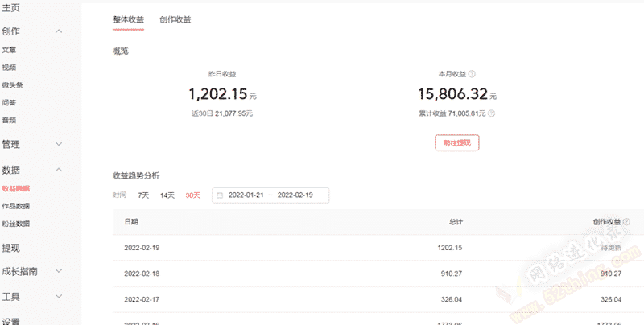Switch to the 创作收益 tab
Image resolution: width=644 pixels, height=325 pixels.
click(175, 19)
